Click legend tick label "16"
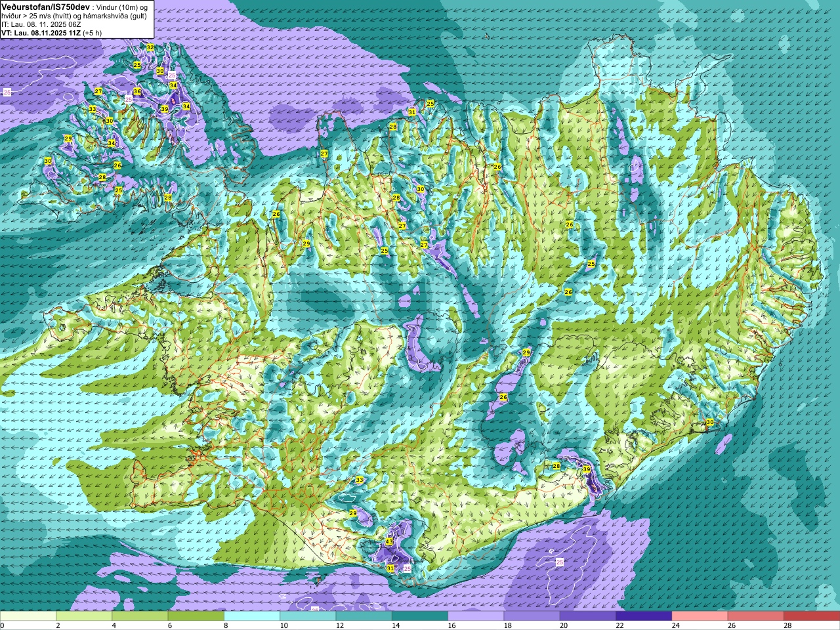840x630 pixels. pos(451,625)
